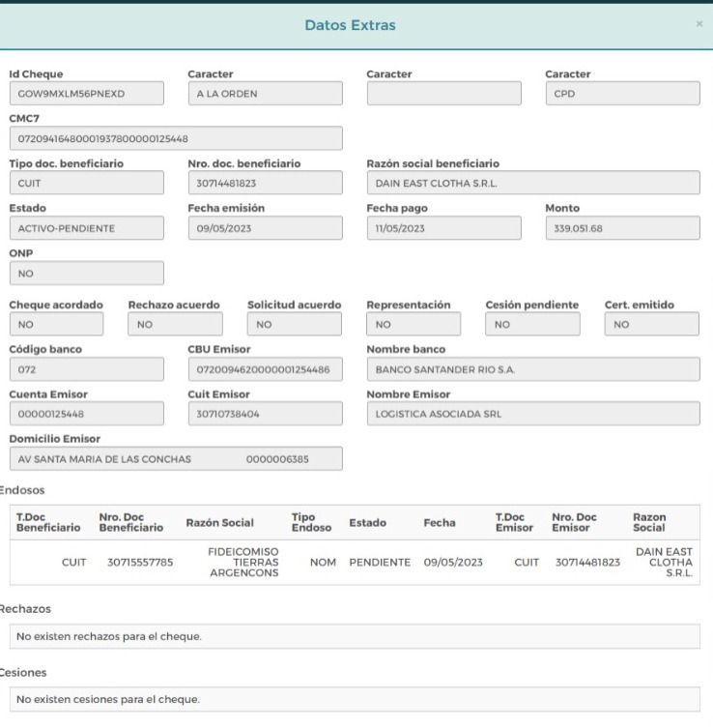
Task: Click the 09/05/2023 date in Endosos
Action: (x=453, y=563)
